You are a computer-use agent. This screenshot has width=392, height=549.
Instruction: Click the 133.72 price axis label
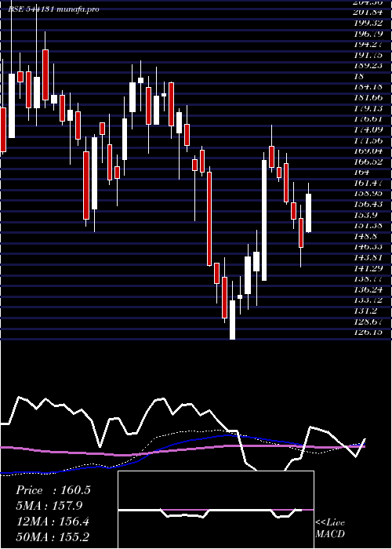(x=368, y=300)
